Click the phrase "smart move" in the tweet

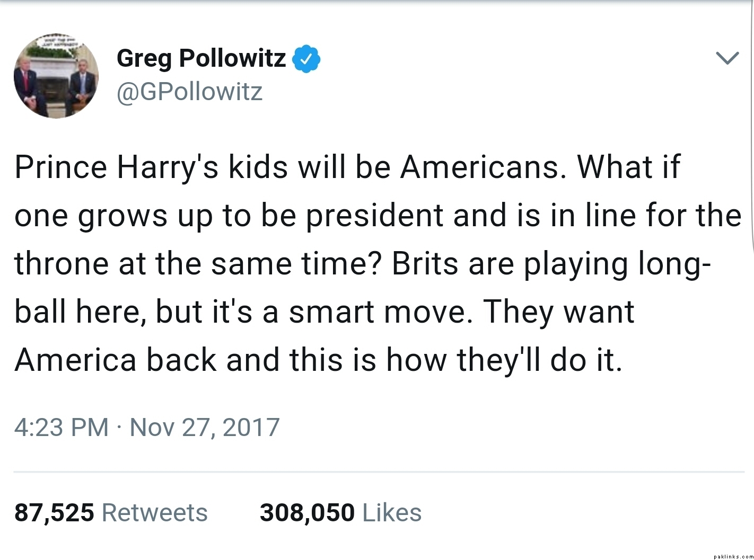click(379, 312)
